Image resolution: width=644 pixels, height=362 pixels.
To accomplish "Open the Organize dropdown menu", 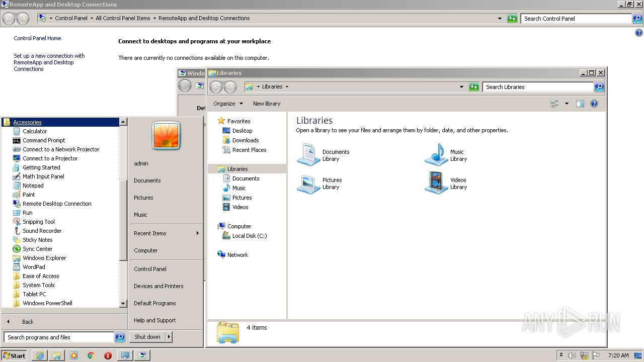I will coord(228,104).
